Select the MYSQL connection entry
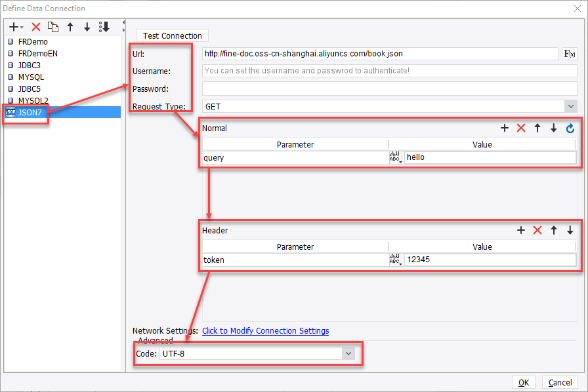The height and width of the screenshot is (392, 588). pos(30,77)
